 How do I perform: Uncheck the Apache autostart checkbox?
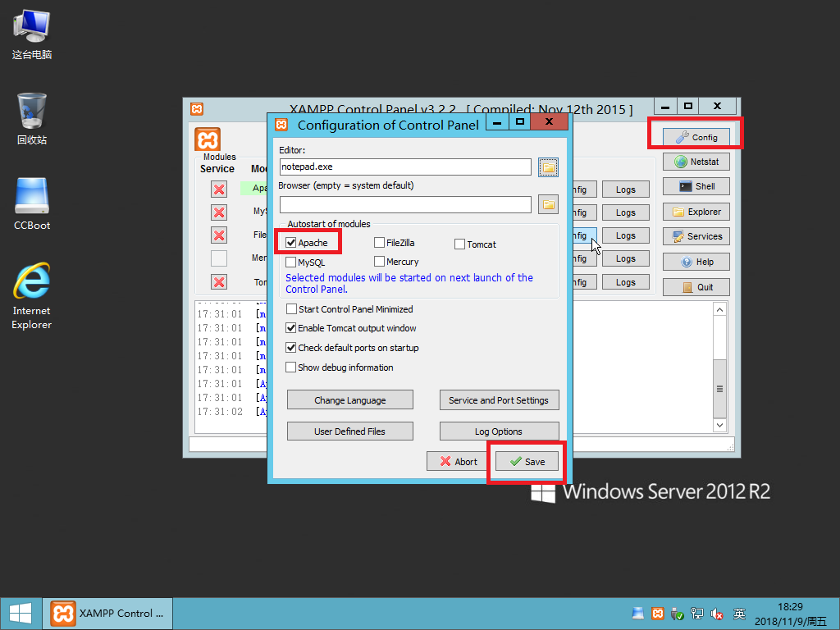pos(291,243)
